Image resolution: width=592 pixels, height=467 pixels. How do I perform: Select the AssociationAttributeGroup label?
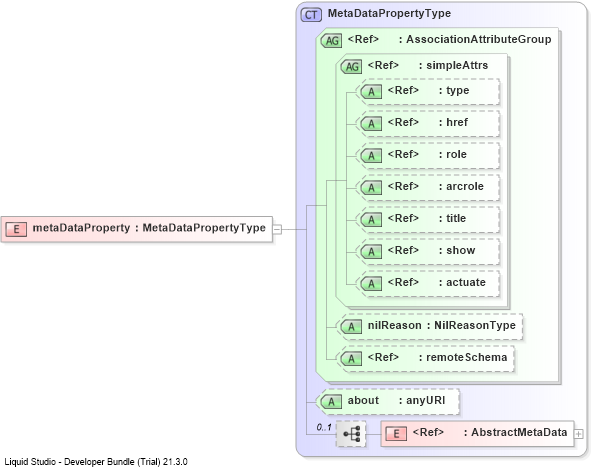(x=478, y=39)
